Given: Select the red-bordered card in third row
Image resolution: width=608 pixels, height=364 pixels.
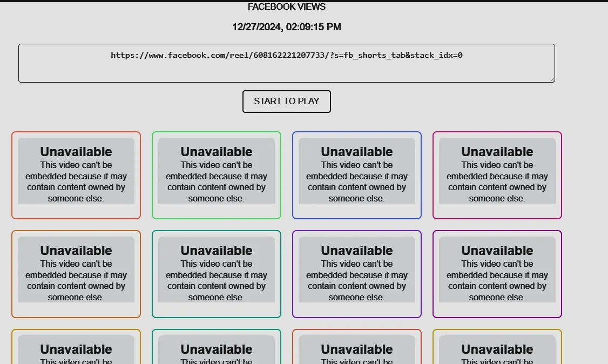Looking at the screenshot, I should (357, 347).
